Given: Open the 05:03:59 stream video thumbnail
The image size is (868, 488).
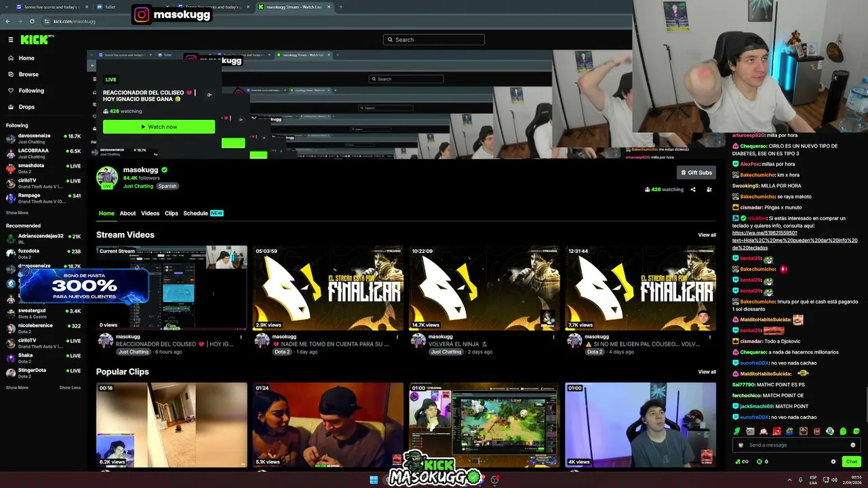Looking at the screenshot, I should pyautogui.click(x=328, y=288).
